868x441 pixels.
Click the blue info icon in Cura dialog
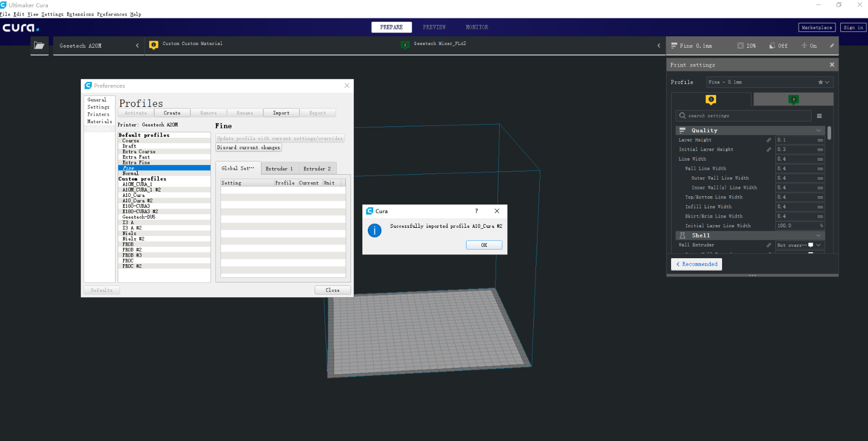click(374, 231)
